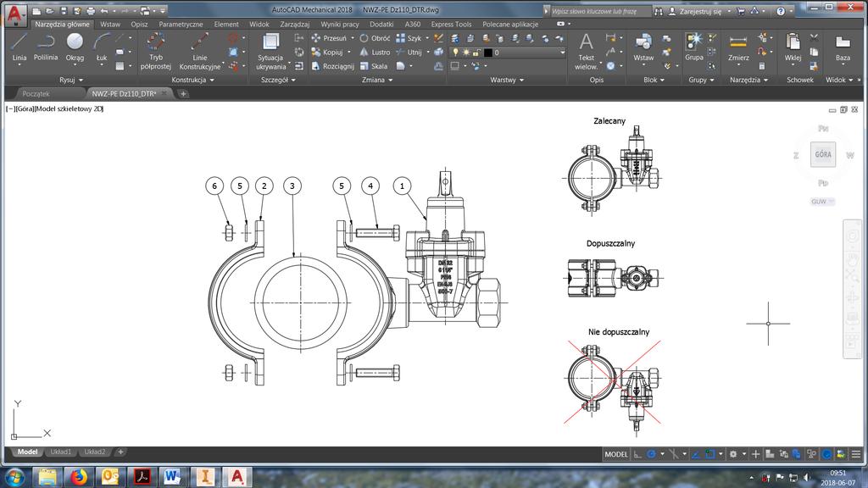Select the Lustro mirror tool
This screenshot has height=488, width=868.
click(x=375, y=52)
